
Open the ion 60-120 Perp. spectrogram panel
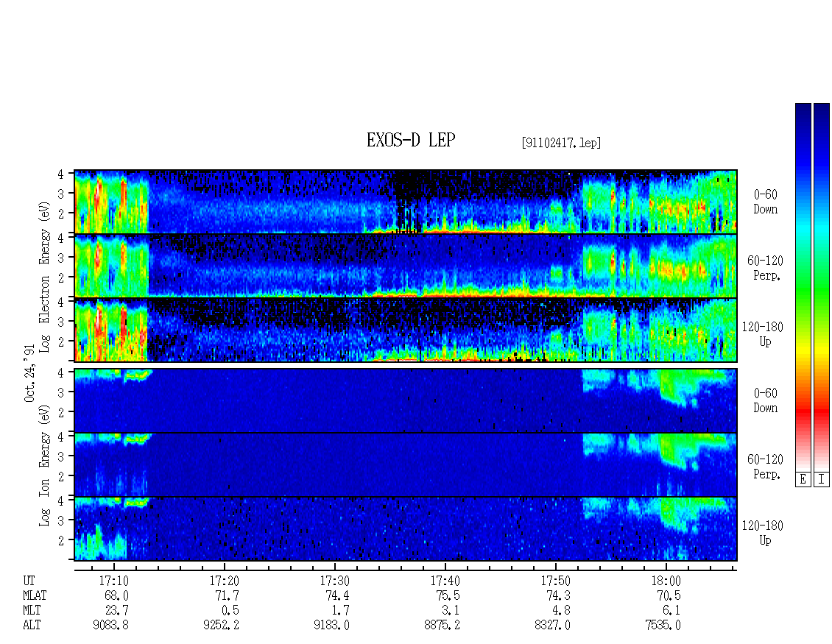tap(406, 464)
